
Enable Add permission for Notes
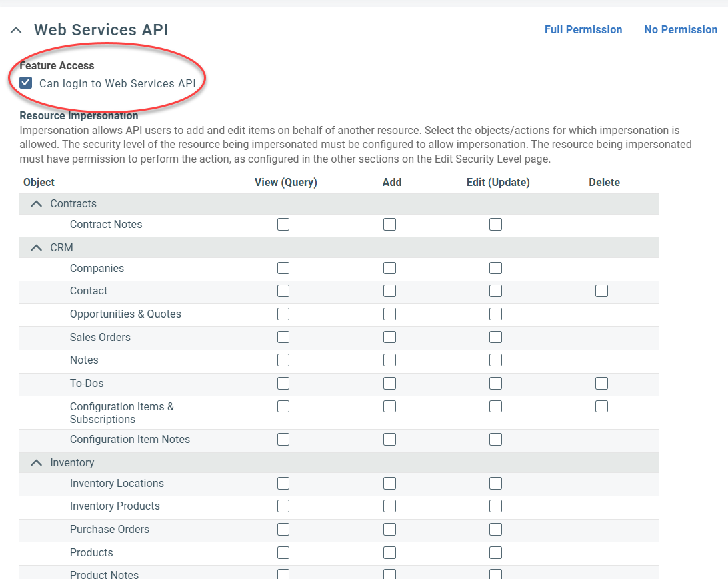pyautogui.click(x=389, y=360)
